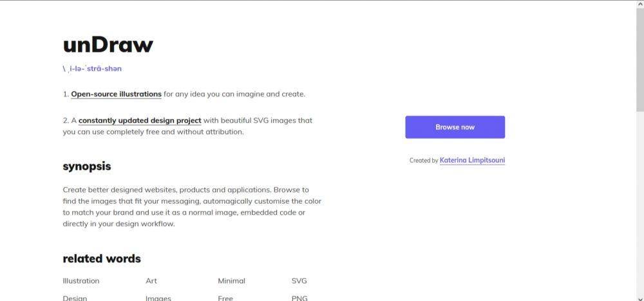This screenshot has height=301, width=644.
Task: Click the Browse now button
Action: [455, 127]
